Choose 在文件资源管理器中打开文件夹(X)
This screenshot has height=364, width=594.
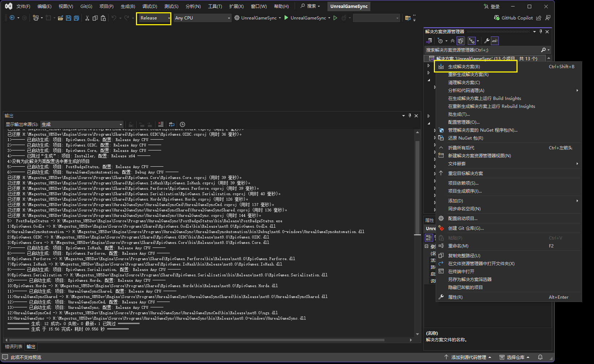[509, 264]
